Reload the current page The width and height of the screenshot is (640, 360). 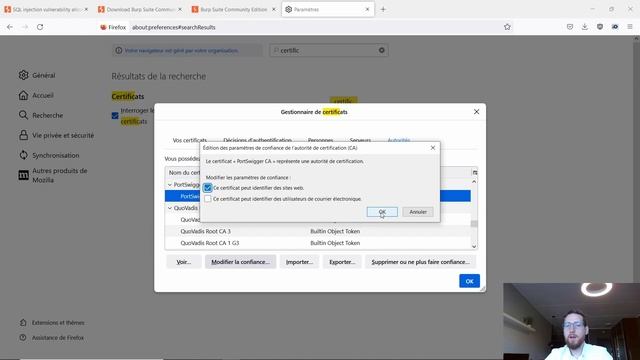[40, 27]
